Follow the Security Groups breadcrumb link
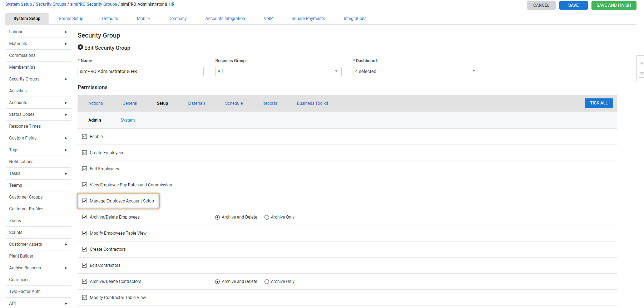The image size is (644, 308). pyautogui.click(x=51, y=4)
